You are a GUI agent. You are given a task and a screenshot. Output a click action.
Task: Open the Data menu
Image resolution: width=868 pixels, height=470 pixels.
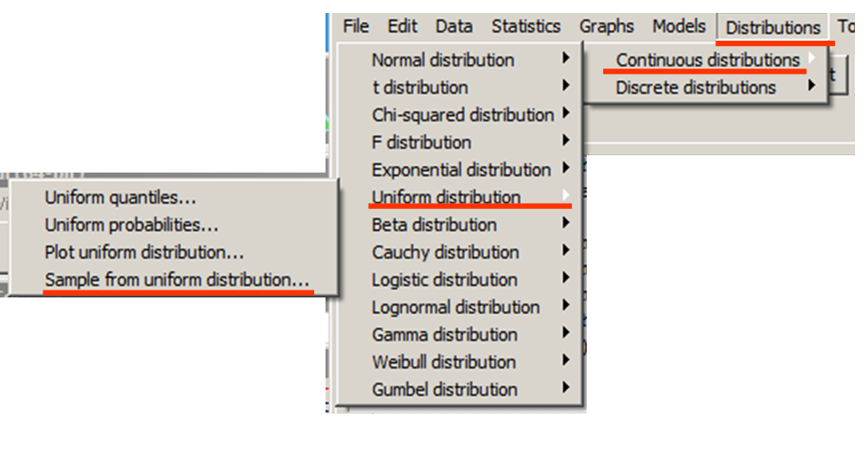454,26
